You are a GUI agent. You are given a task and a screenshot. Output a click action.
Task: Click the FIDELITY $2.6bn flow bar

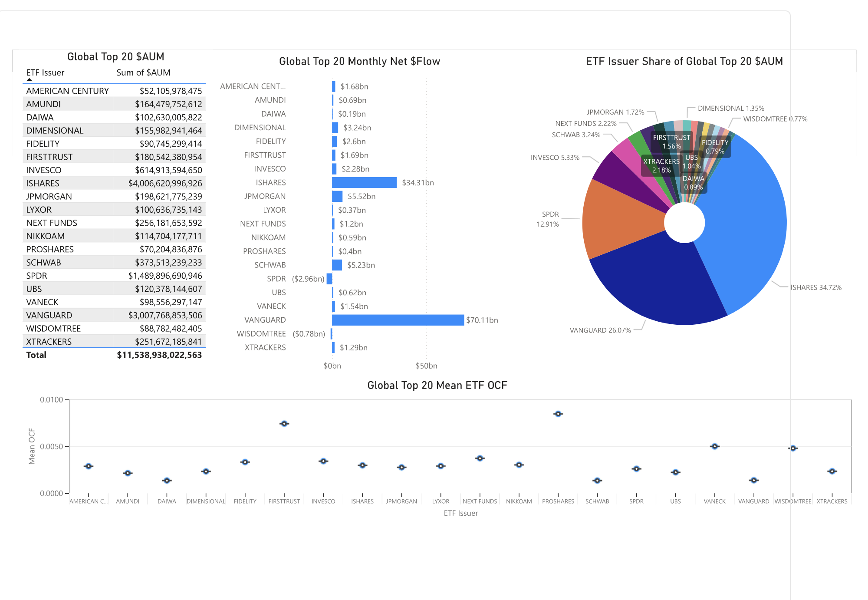coord(335,141)
